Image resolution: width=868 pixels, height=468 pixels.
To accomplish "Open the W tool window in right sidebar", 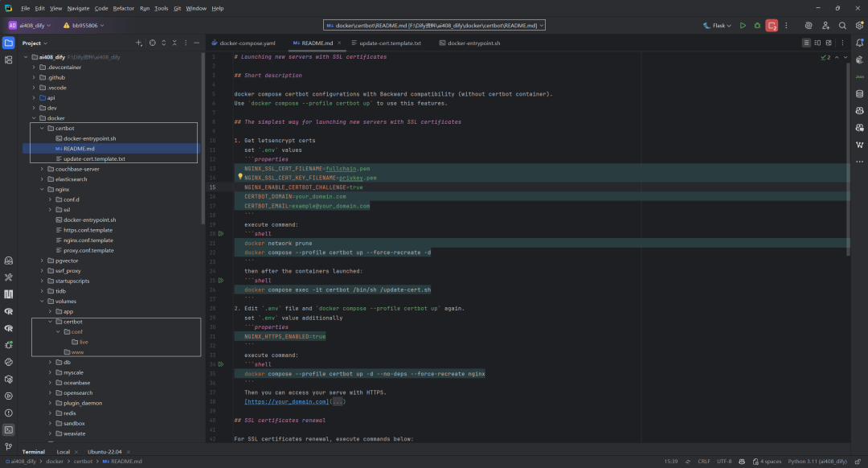I will [x=860, y=145].
